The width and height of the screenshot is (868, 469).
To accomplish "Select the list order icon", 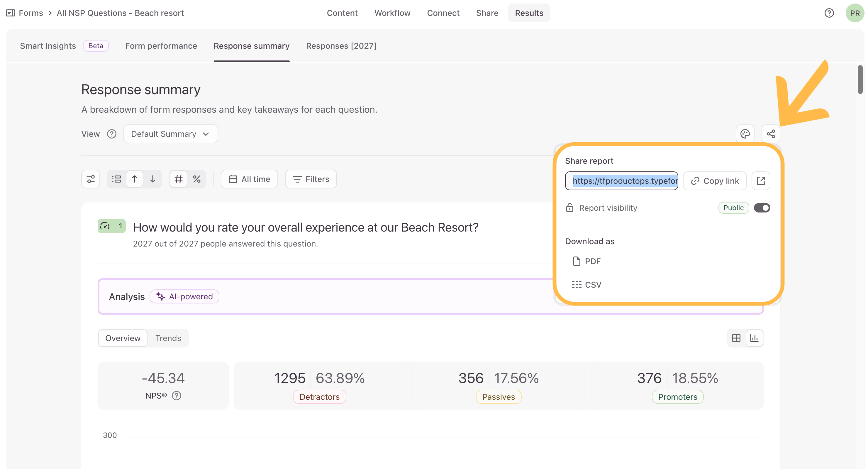I will point(117,179).
